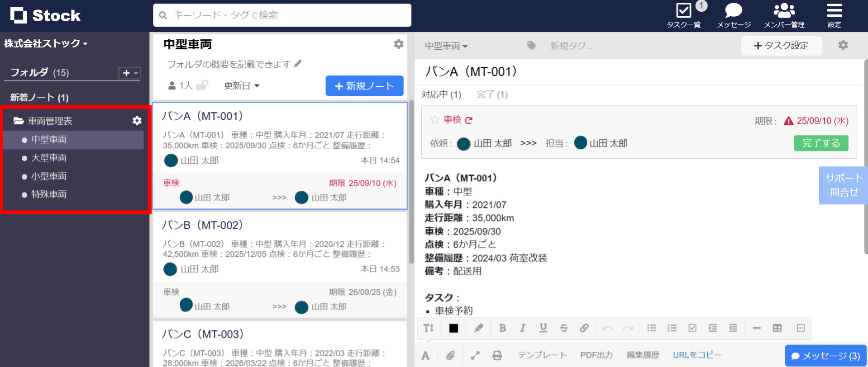Undo the last edit
868x367 pixels.
pos(607,328)
